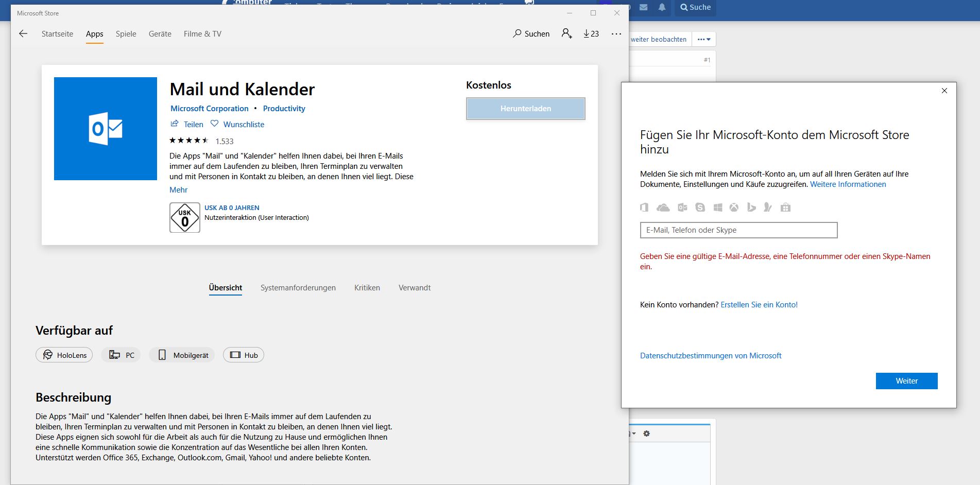The height and width of the screenshot is (485, 980).
Task: Show the Kritiken tab
Action: (x=367, y=288)
